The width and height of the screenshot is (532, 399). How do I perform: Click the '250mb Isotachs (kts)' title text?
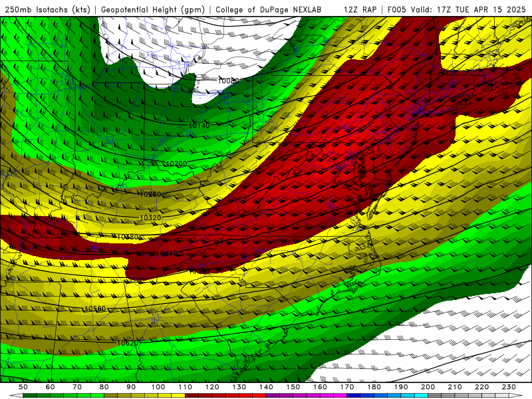click(x=47, y=10)
